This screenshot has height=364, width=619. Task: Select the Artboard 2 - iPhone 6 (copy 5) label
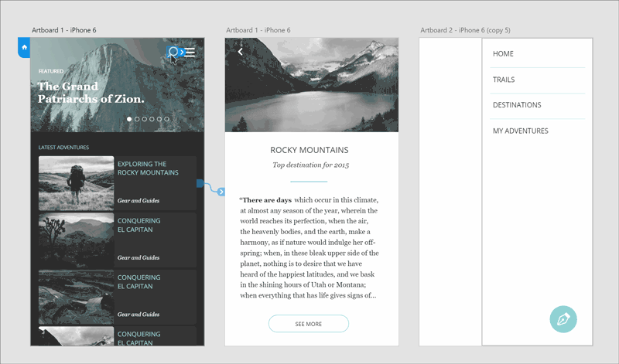[465, 30]
